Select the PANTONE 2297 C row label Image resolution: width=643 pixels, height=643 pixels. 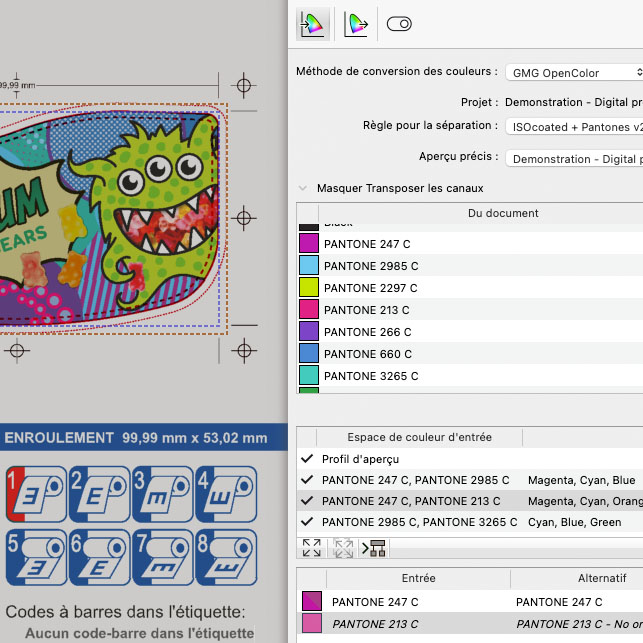[371, 288]
